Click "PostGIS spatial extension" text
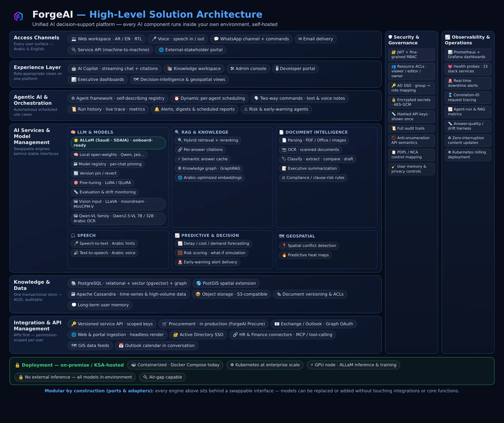Image resolution: width=504 pixels, height=423 pixels. click(x=229, y=283)
